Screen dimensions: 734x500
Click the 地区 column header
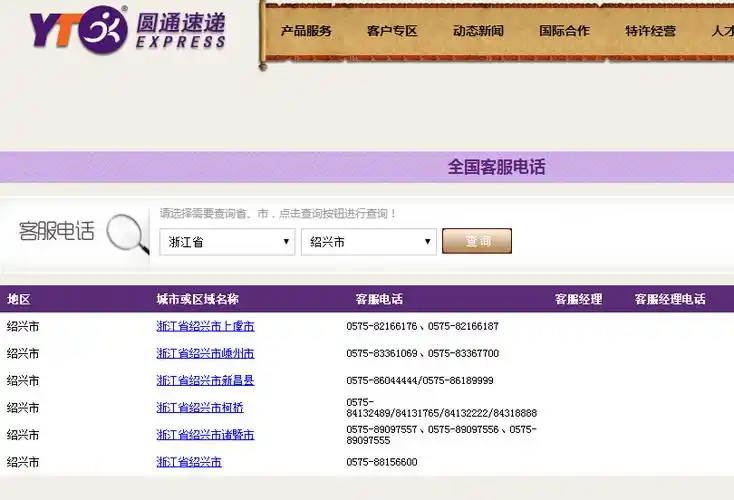click(19, 299)
